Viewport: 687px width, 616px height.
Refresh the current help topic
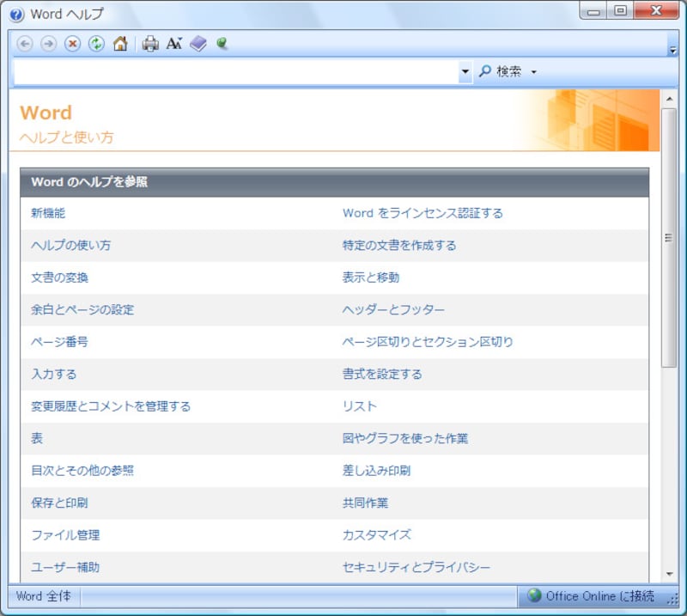[95, 44]
